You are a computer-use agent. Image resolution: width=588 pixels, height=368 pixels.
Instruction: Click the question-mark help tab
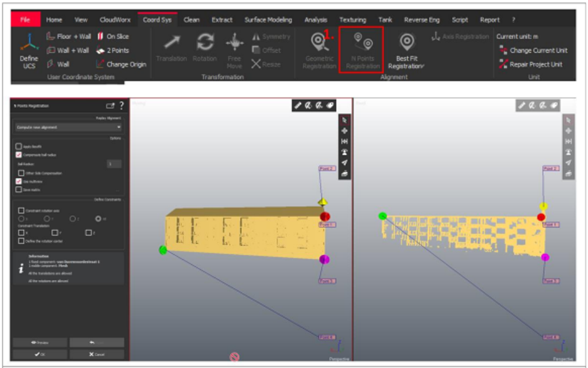(x=513, y=20)
